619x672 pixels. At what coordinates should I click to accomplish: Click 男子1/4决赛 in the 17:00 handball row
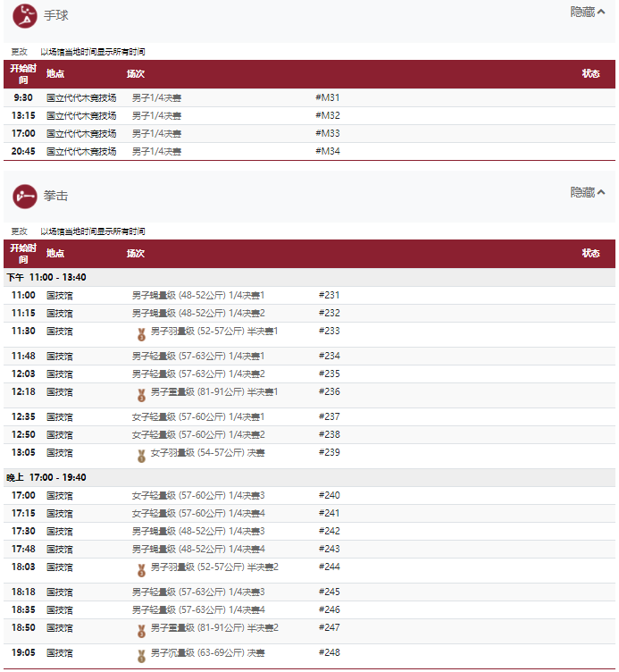coord(156,134)
